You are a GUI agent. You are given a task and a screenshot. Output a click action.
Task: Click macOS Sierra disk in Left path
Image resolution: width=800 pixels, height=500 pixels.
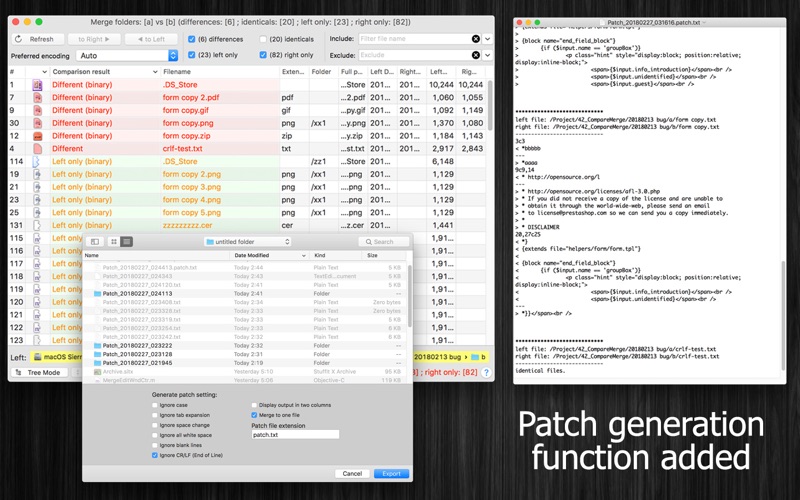coord(57,357)
